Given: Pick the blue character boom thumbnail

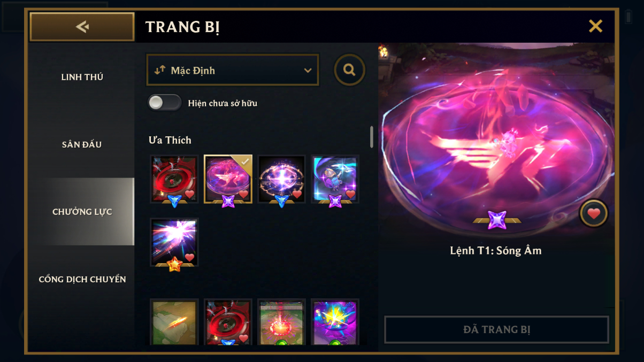Looking at the screenshot, I should point(335,179).
